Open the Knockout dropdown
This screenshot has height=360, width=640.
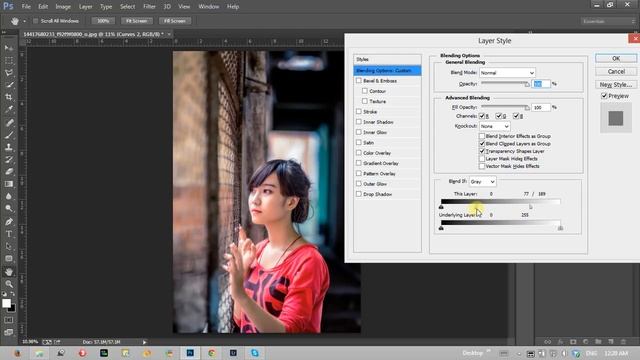(x=494, y=126)
